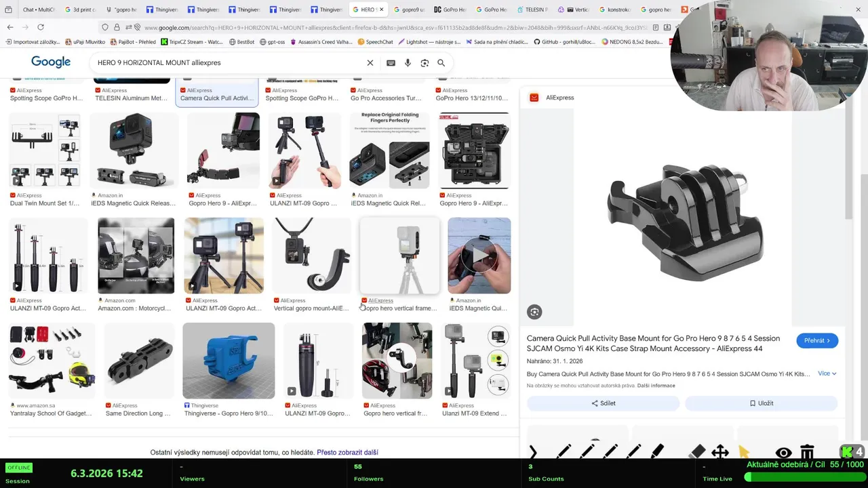
Task: Open the Ulanzi MT-09 Extend result thumbnail
Action: click(475, 361)
